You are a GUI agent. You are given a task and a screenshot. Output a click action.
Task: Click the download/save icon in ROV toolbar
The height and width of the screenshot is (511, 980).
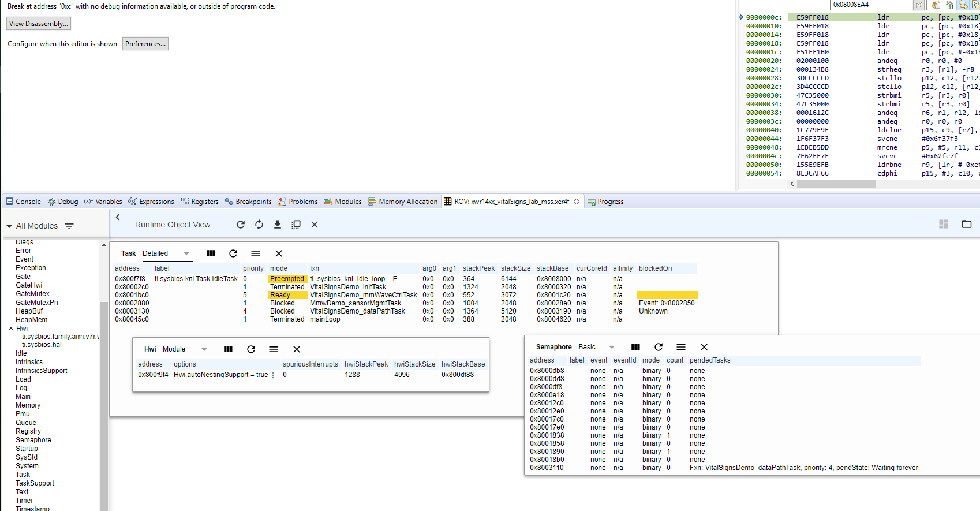coord(278,225)
